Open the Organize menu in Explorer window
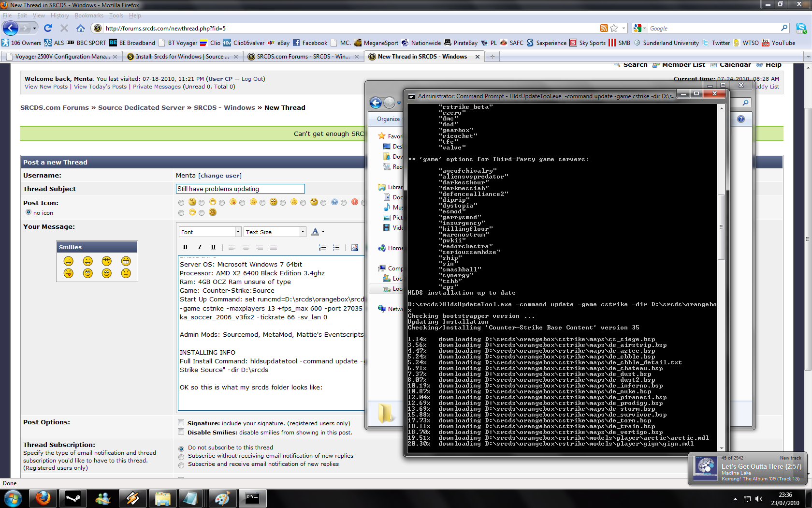The height and width of the screenshot is (508, 812). 389,119
